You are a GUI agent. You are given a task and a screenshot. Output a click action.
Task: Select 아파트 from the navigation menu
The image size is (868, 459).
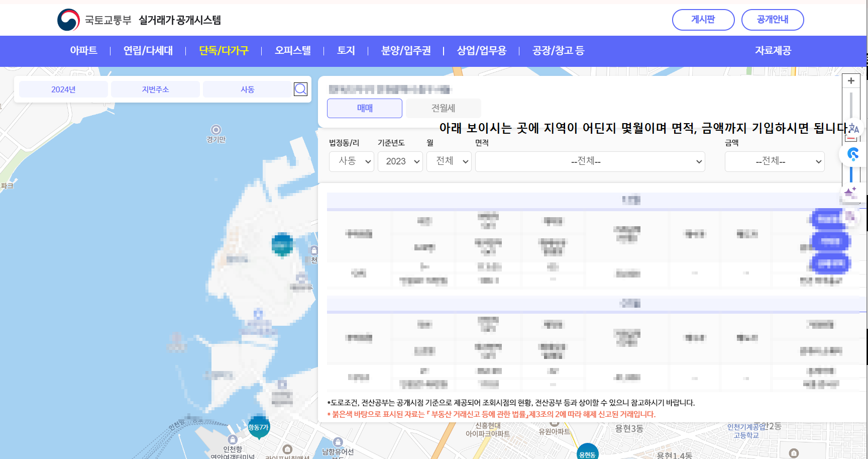(84, 50)
